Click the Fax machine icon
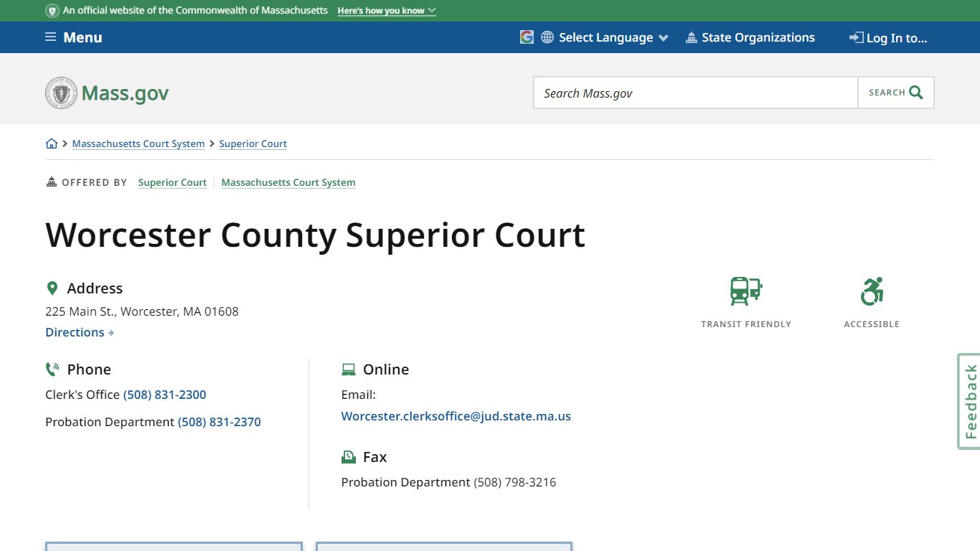 pyautogui.click(x=349, y=457)
